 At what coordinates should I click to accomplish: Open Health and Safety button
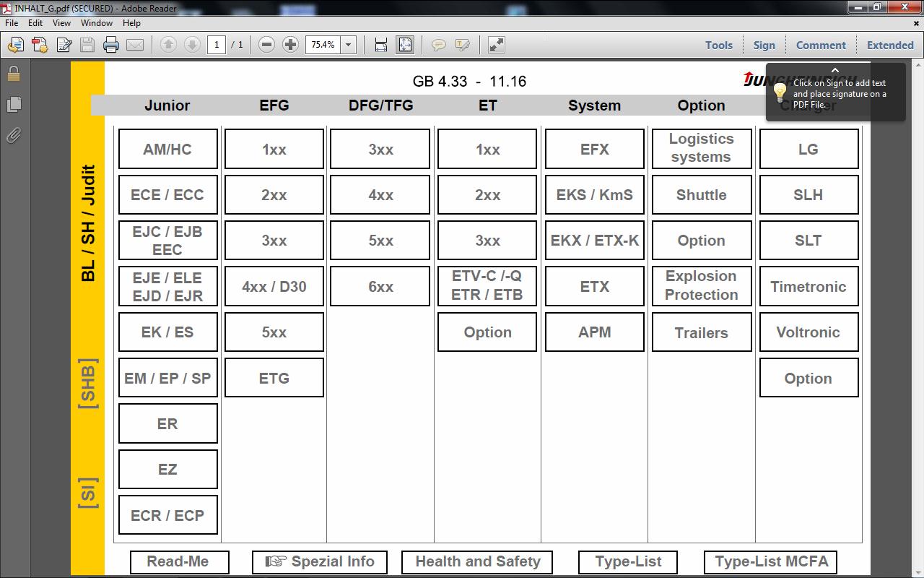477,561
